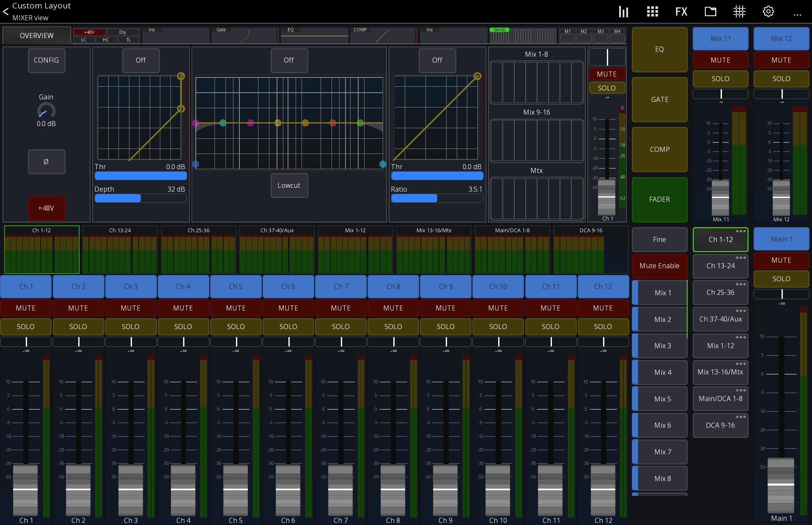Open DCA 9-16 layer options dots
812x525 pixels.
point(741,417)
